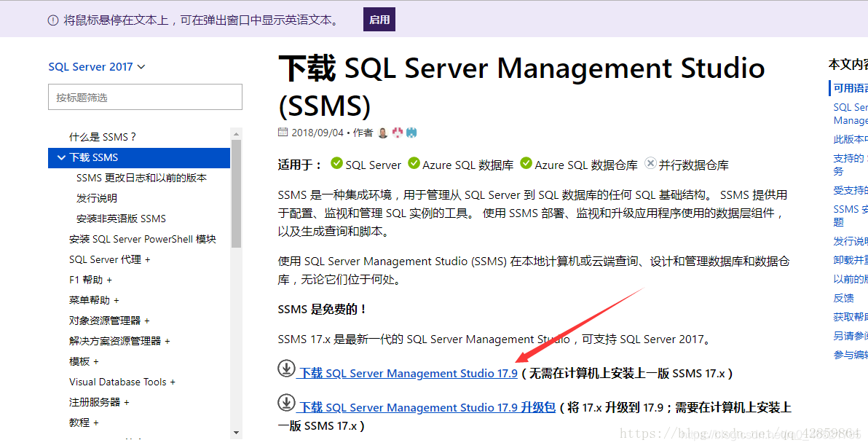Jump to 参与编辑 in article contents
Viewport: 868px width, 448px height.
pos(851,355)
